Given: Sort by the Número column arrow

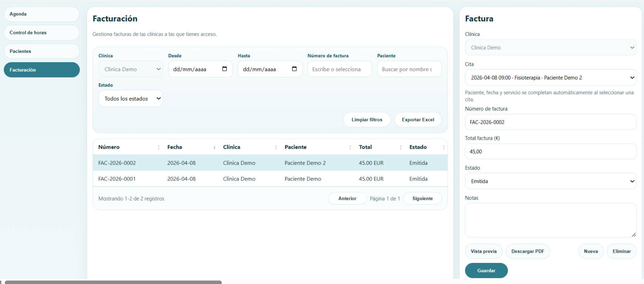Looking at the screenshot, I should point(159,148).
